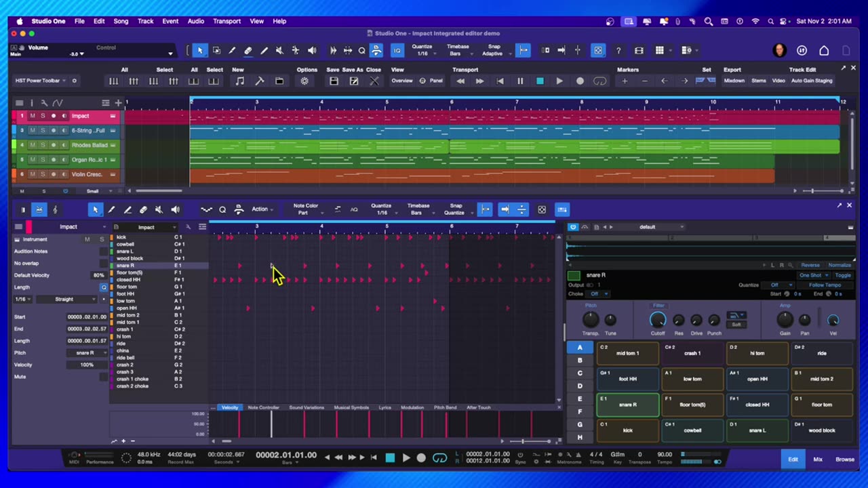Viewport: 868px width, 488px height.
Task: Open the Straight length type dropdown
Action: coord(68,299)
